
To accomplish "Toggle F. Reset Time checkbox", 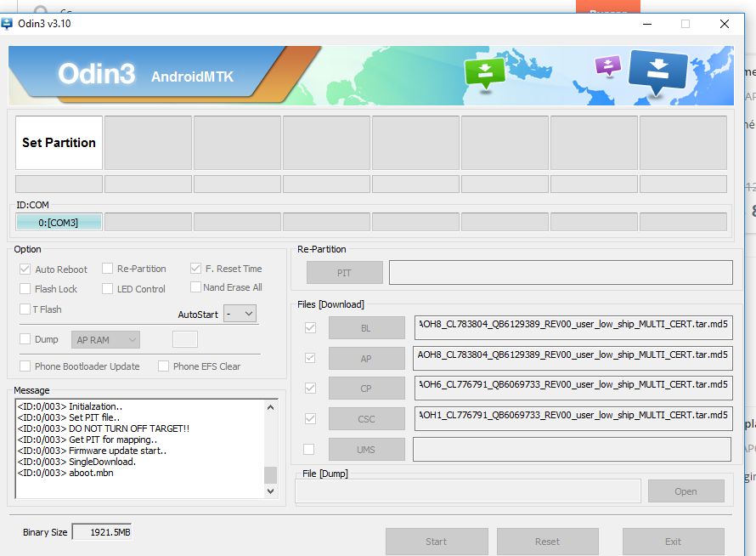I will pyautogui.click(x=195, y=269).
